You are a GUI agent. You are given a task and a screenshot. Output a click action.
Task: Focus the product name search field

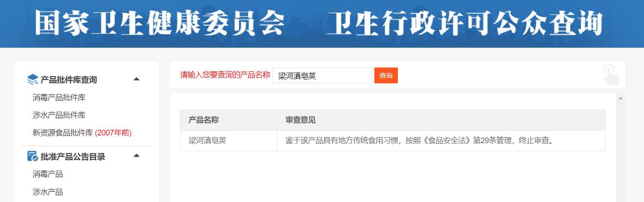(x=322, y=76)
